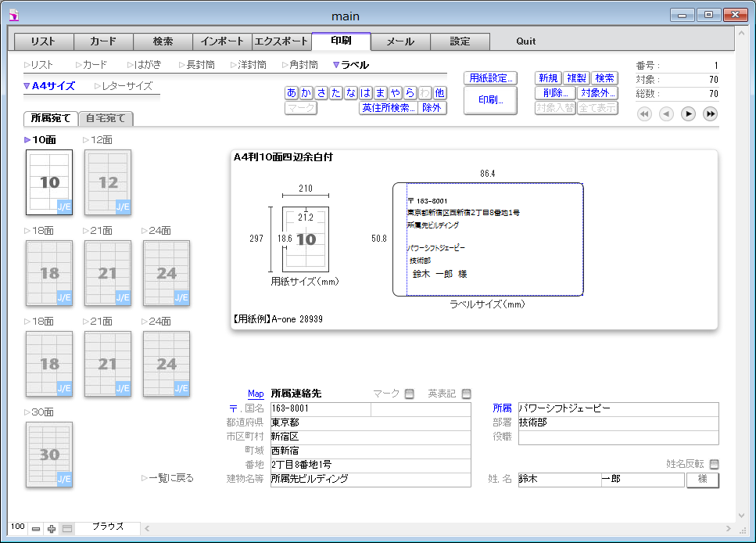Click the zoom in plus icon
Viewport: 756px width, 543px height.
click(x=52, y=529)
